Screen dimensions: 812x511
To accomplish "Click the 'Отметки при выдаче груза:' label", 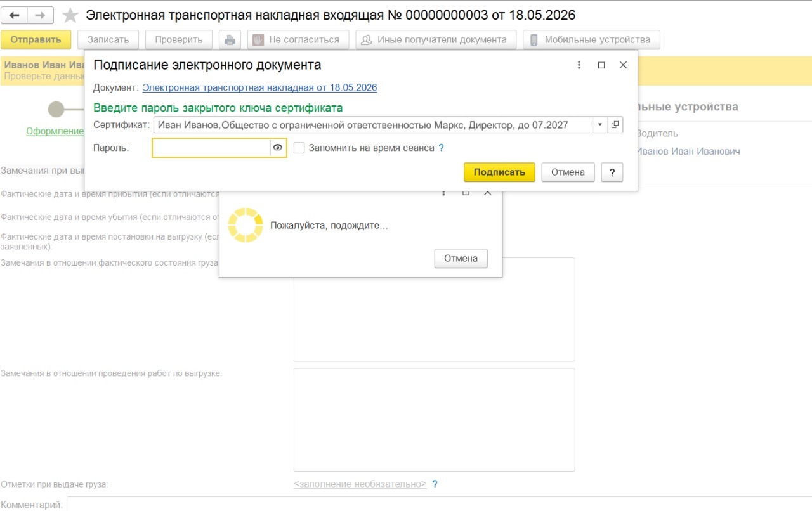I will point(55,484).
